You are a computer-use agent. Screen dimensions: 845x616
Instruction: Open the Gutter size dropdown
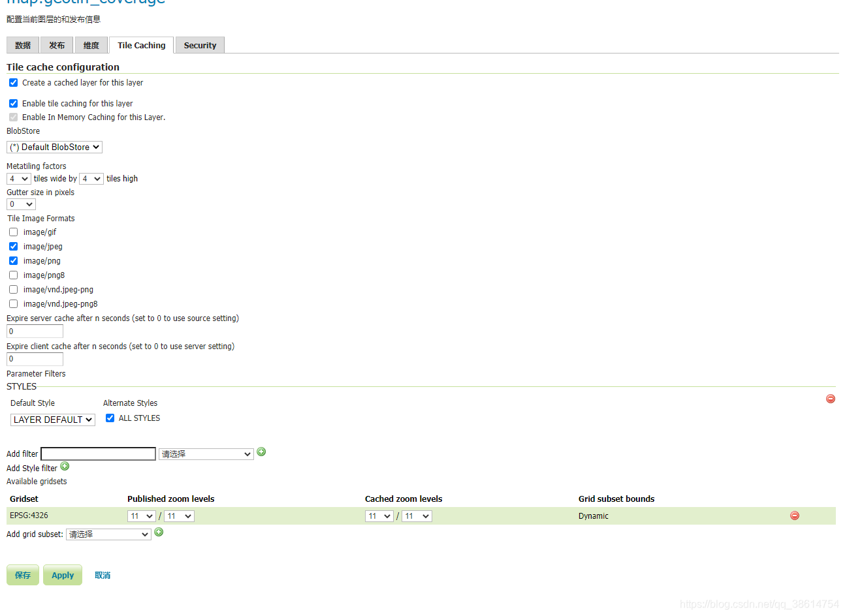pyautogui.click(x=21, y=204)
